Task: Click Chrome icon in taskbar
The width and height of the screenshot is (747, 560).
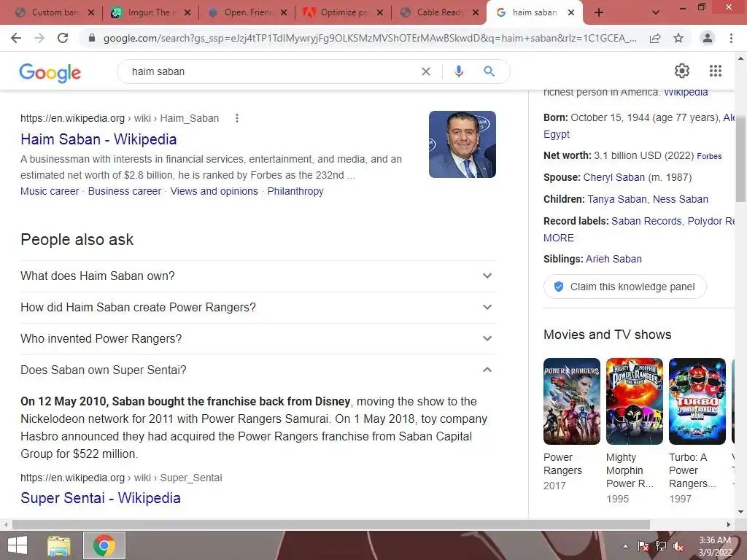Action: [x=104, y=545]
